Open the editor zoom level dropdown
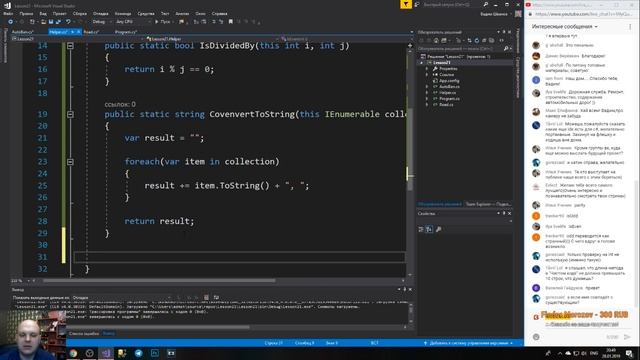The width and height of the screenshot is (640, 360). [x=20, y=281]
